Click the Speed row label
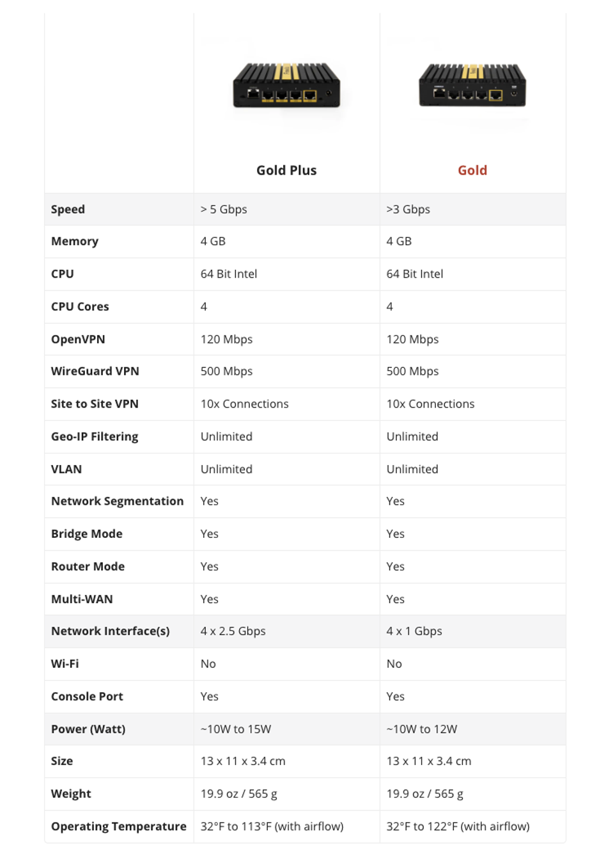This screenshot has width=613, height=868. click(x=68, y=209)
